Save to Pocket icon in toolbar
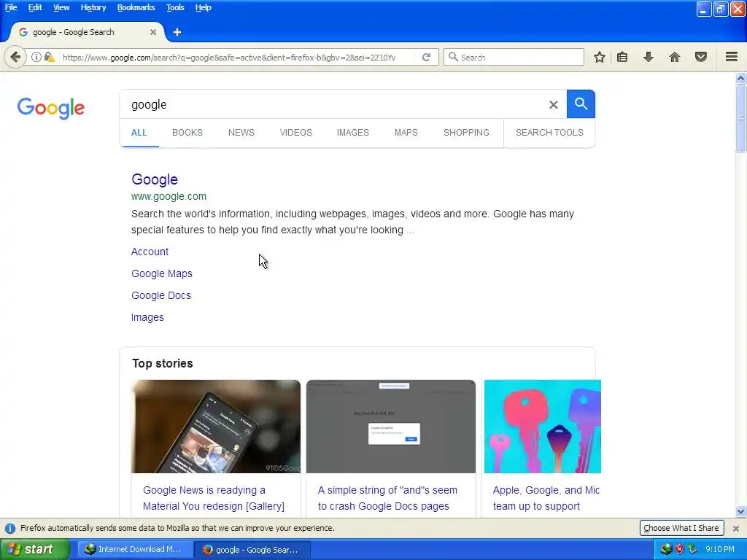747x560 pixels. point(701,57)
